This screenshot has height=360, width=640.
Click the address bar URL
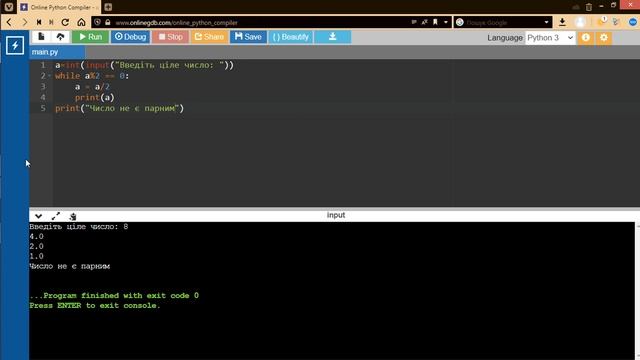point(176,22)
